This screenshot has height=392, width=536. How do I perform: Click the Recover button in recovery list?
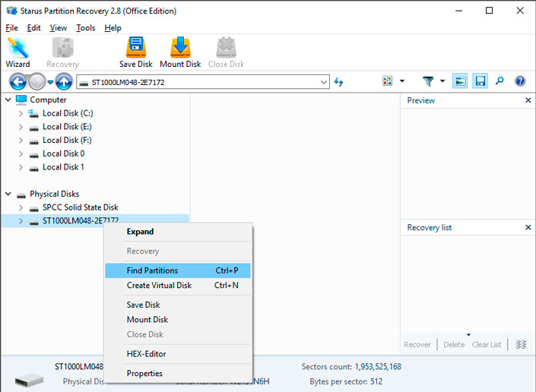[x=417, y=345]
